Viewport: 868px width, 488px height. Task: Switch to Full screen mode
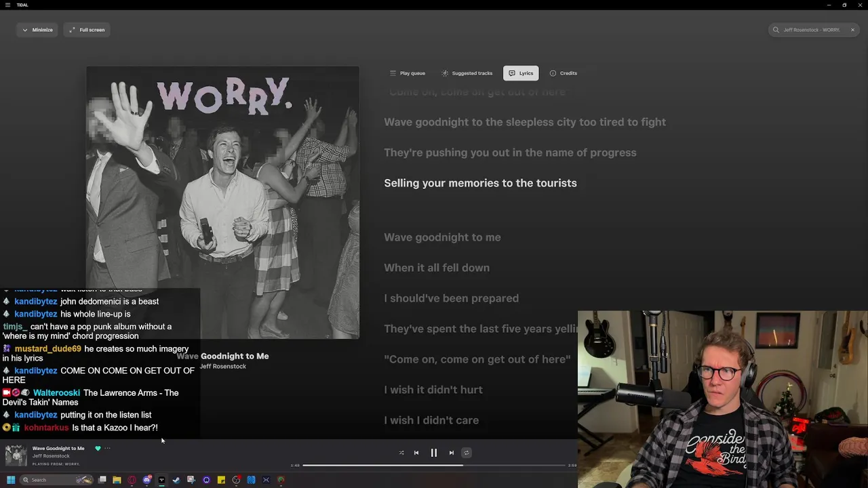pyautogui.click(x=87, y=30)
